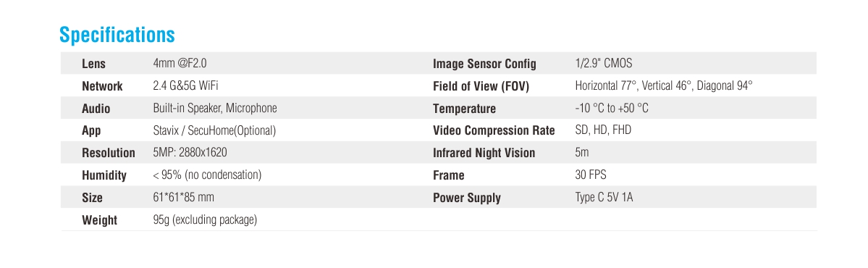868x268 pixels.
Task: Select the Image Sensor Config label
Action: 484,64
